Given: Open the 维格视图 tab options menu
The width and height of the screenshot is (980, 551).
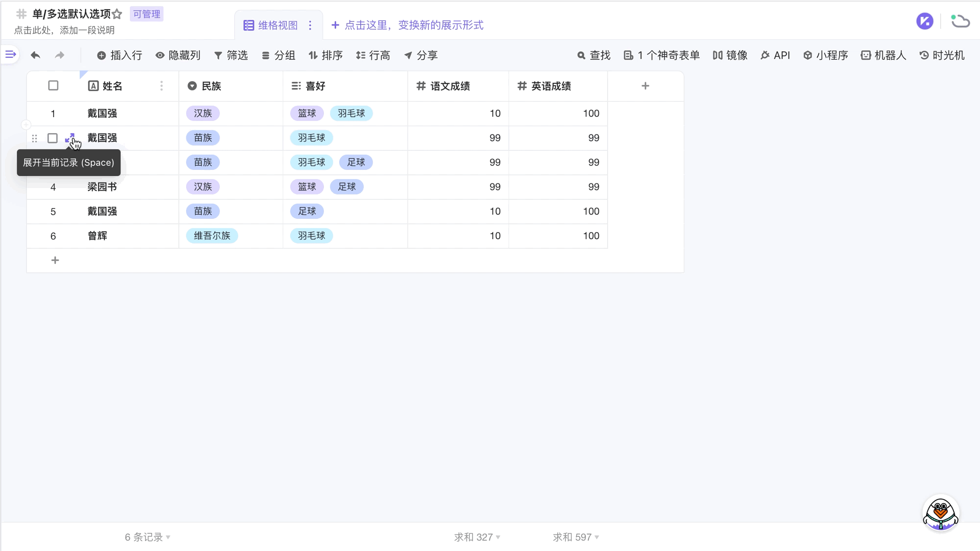Looking at the screenshot, I should (310, 25).
